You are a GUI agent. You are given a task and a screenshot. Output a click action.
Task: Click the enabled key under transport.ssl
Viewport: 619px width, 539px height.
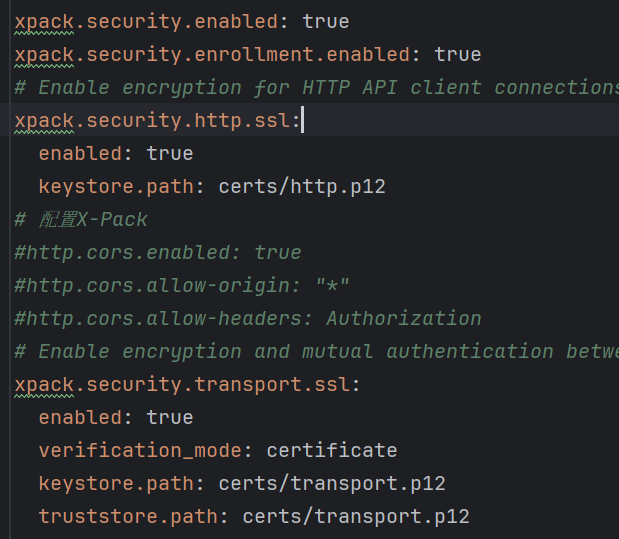[81, 418]
